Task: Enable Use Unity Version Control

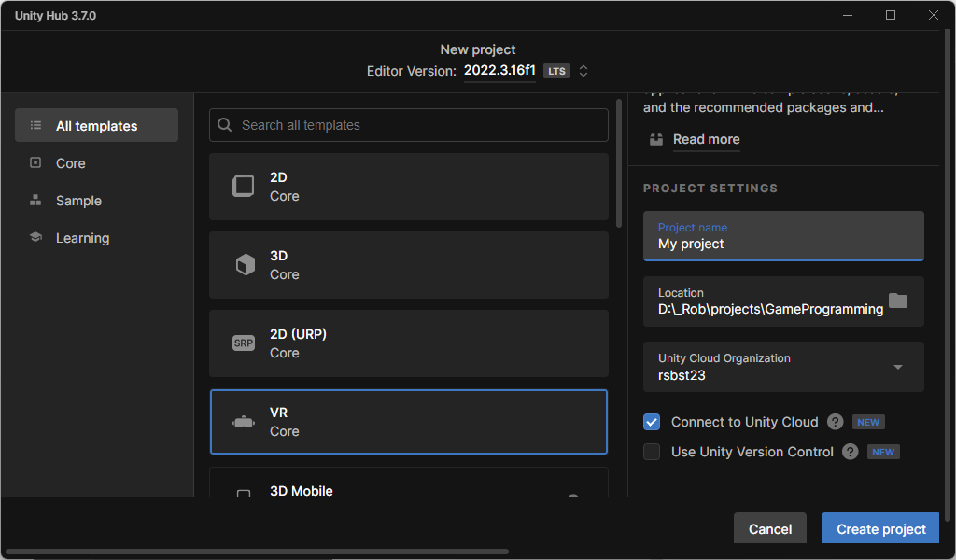Action: point(652,452)
